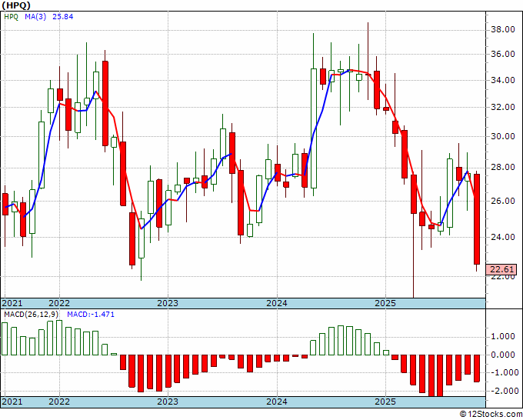Click the 2025 label on price timeline
This screenshot has height=420, width=523.
(x=385, y=303)
